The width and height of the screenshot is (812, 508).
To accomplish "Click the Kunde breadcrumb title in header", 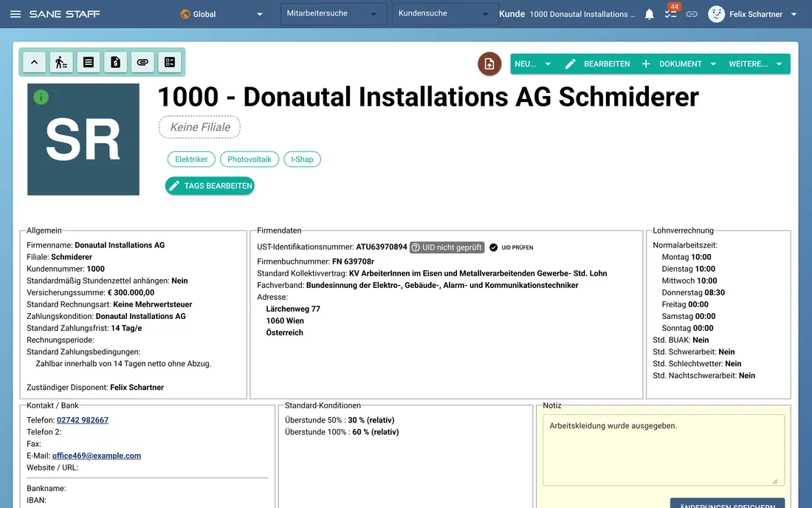I will 512,14.
